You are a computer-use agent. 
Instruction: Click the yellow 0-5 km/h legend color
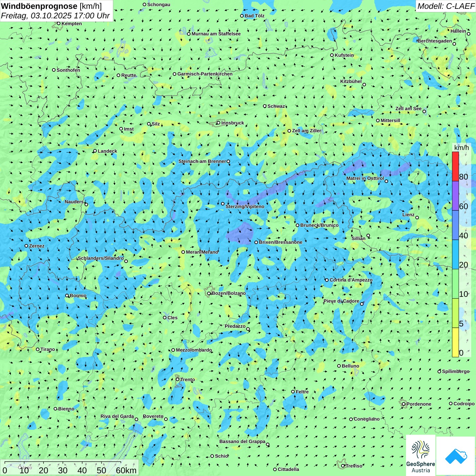[455, 342]
